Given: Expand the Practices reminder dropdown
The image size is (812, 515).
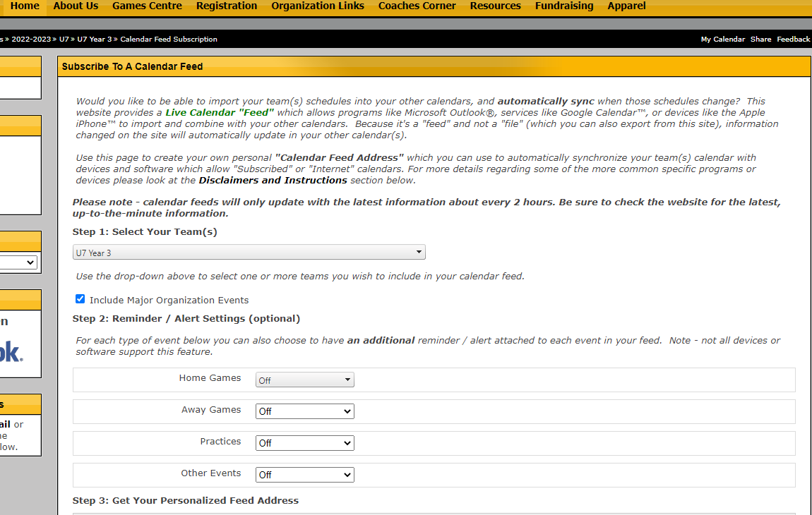Looking at the screenshot, I should pyautogui.click(x=304, y=443).
